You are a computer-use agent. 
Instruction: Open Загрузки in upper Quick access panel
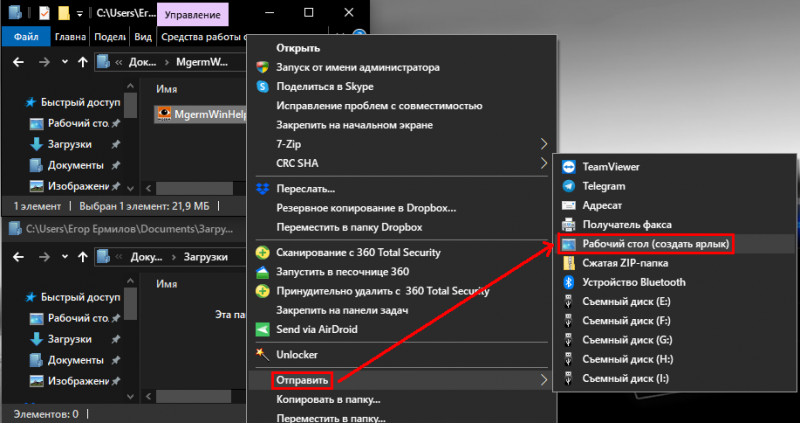68,144
